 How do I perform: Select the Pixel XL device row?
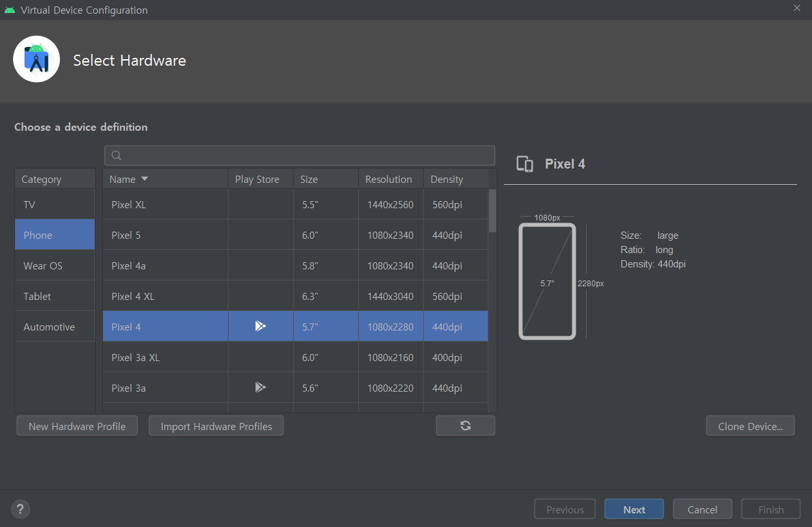tap(295, 204)
